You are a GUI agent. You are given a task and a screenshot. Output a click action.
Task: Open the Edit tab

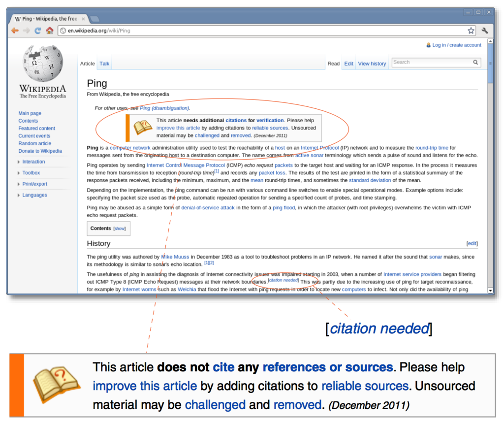coord(349,64)
